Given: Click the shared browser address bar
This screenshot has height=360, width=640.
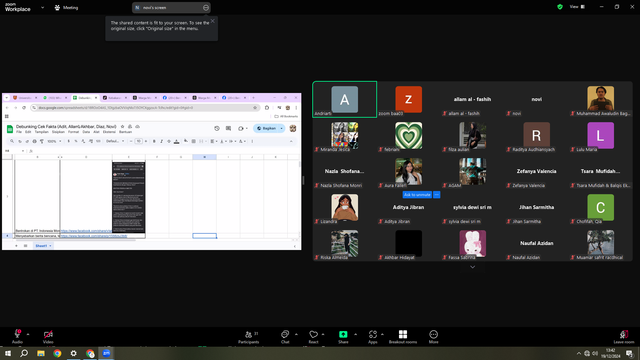Looking at the screenshot, I should (145, 108).
